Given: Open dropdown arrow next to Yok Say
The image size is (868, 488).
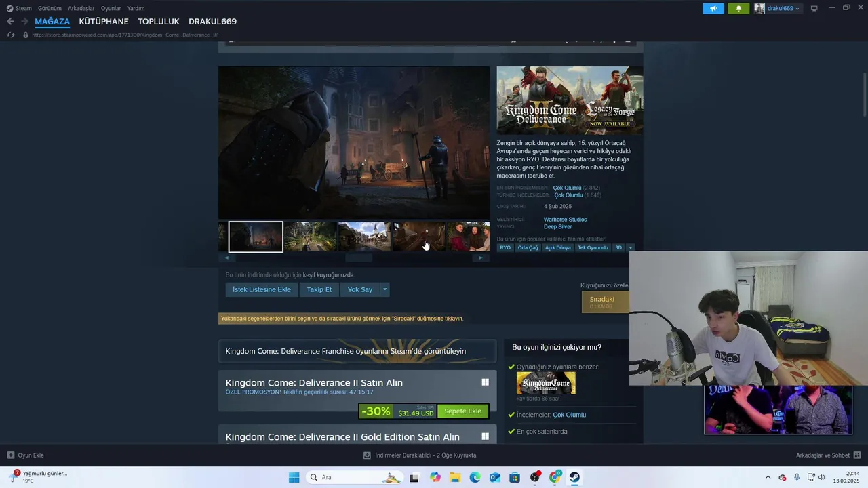Looking at the screenshot, I should [384, 289].
